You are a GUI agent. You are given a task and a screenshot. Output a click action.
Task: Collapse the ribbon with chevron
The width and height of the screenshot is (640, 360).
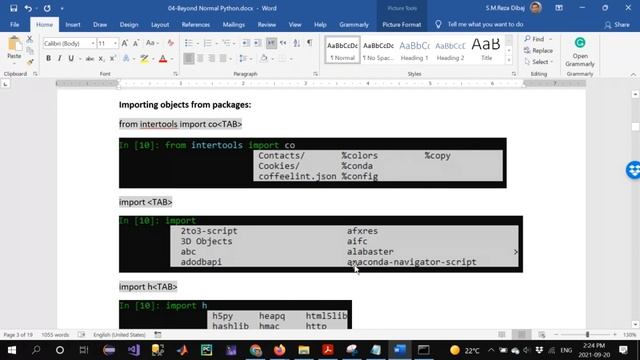tap(633, 74)
